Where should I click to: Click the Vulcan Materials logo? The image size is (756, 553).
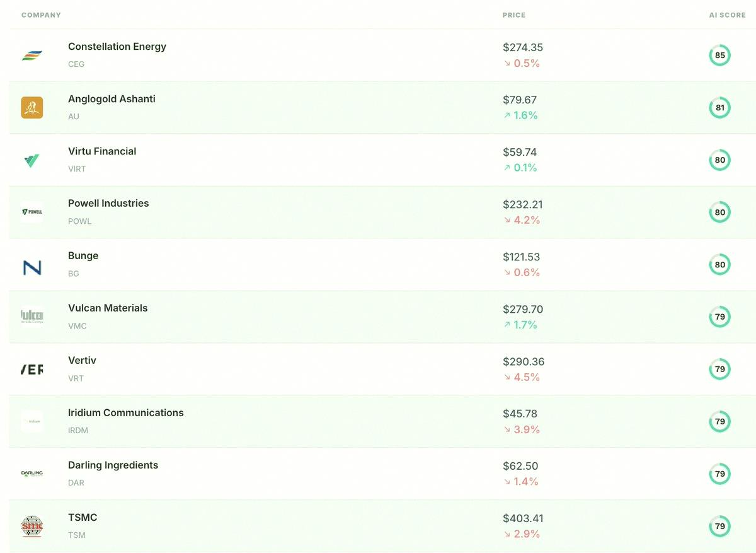coord(32,317)
